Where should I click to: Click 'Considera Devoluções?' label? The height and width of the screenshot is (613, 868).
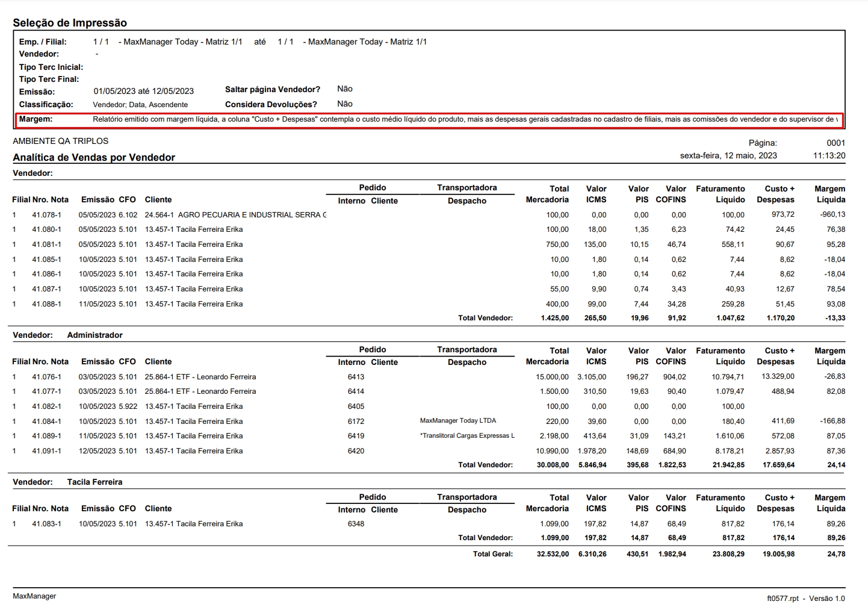(x=271, y=104)
